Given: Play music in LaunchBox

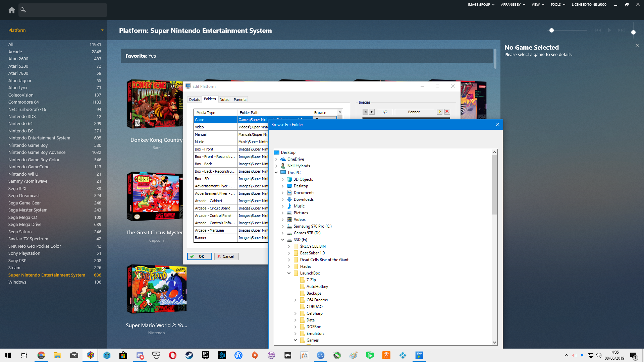Looking at the screenshot, I should click(609, 31).
